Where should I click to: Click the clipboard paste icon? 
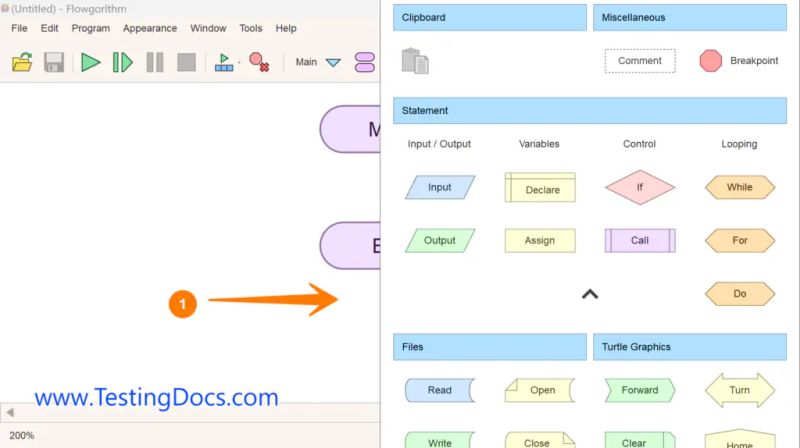415,61
